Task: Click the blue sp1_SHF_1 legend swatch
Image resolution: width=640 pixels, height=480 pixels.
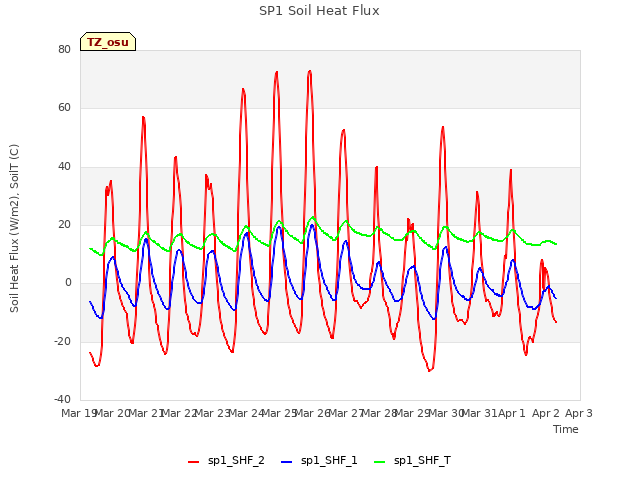Action: pyautogui.click(x=287, y=462)
